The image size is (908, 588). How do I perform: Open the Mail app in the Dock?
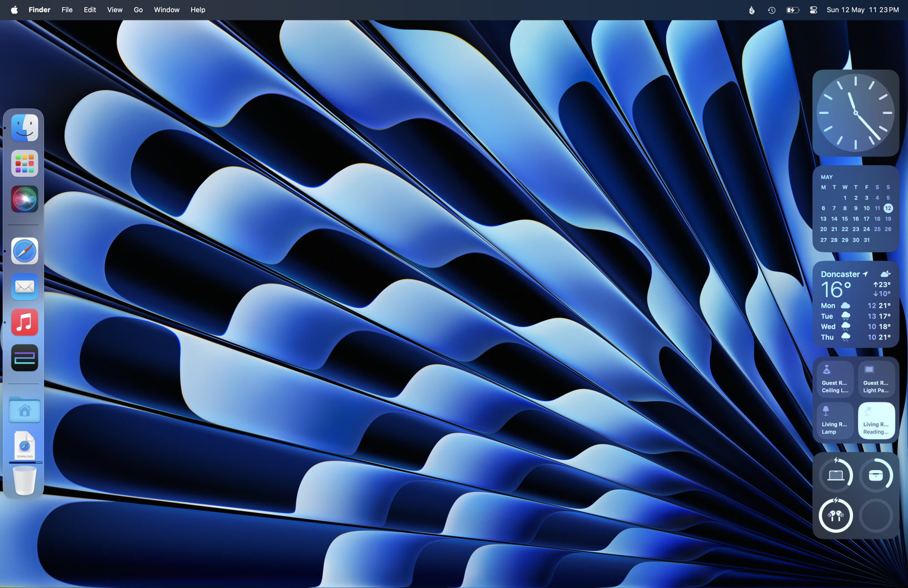(25, 287)
